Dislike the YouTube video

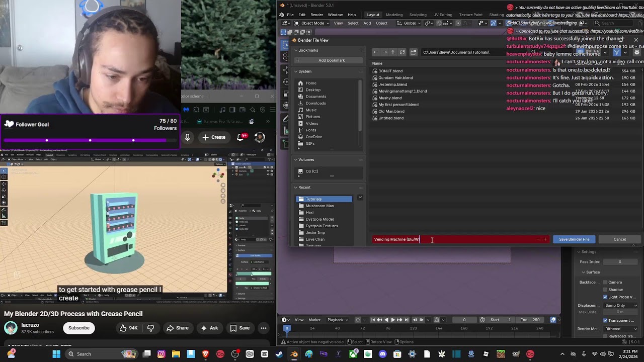(150, 328)
